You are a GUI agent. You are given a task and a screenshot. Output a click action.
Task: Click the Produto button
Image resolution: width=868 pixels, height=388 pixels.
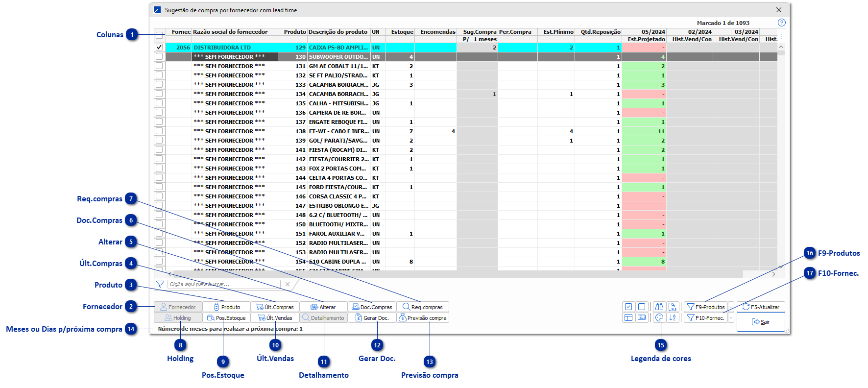click(x=226, y=307)
